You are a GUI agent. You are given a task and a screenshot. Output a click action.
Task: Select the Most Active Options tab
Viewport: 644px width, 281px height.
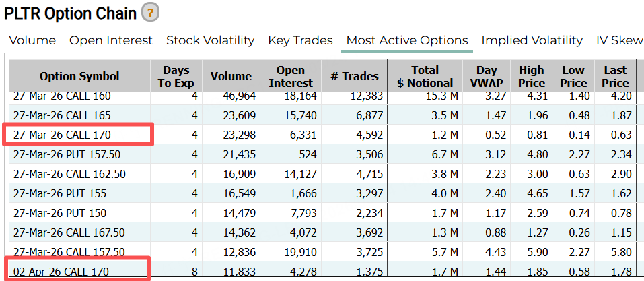(x=406, y=40)
